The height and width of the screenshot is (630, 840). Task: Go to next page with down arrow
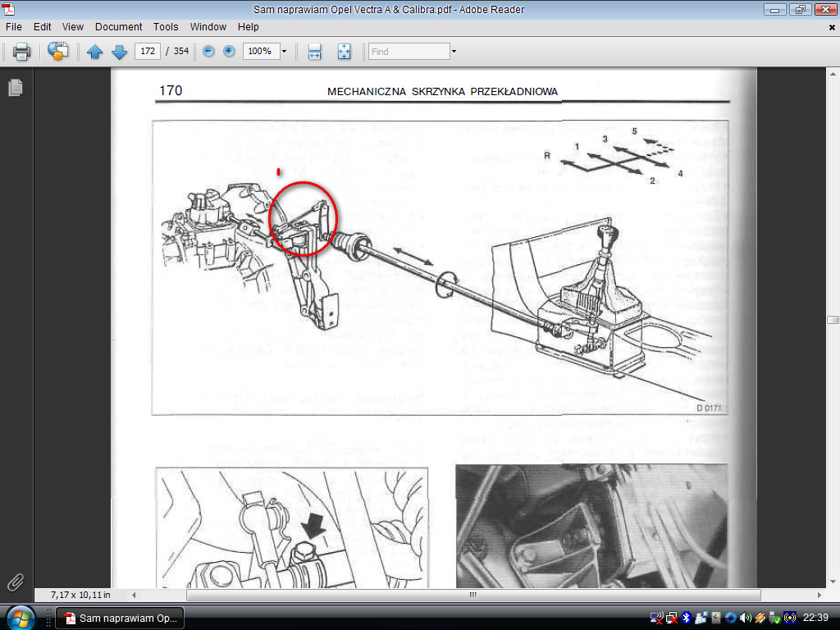[x=120, y=52]
